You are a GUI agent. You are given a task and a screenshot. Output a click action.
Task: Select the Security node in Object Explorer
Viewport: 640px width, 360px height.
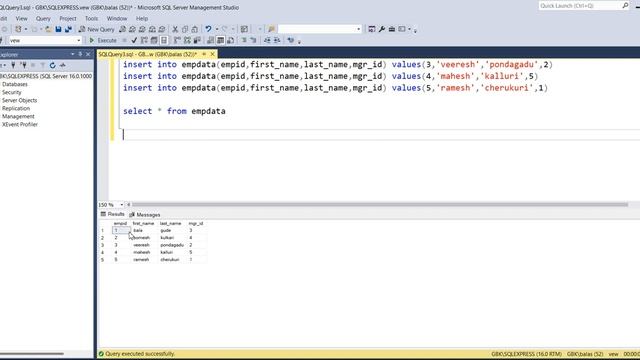coord(11,92)
